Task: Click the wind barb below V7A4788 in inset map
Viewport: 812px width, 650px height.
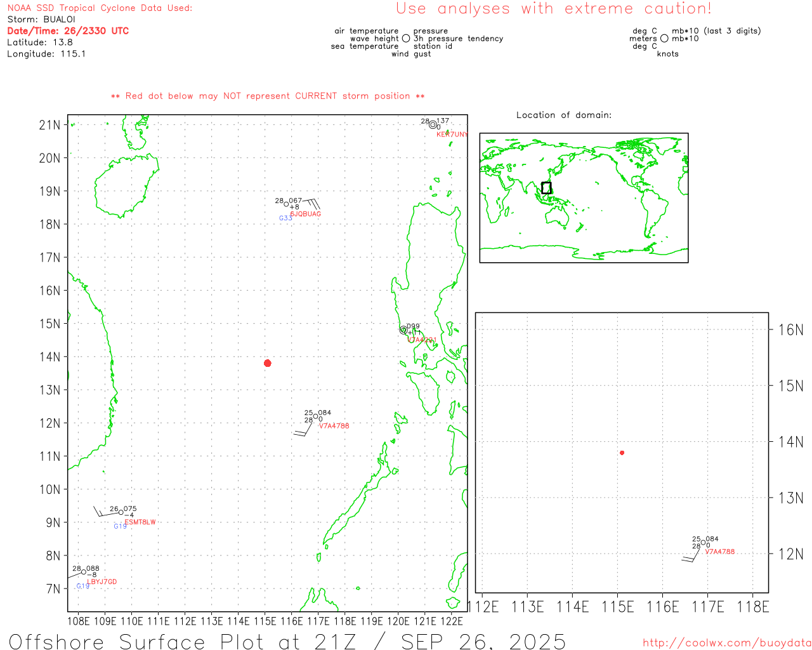Action: point(691,555)
